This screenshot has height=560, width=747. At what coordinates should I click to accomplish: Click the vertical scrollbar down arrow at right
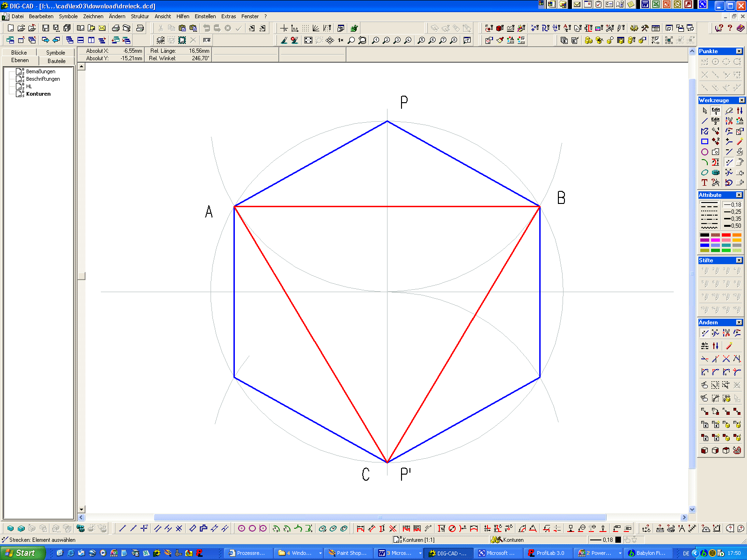point(692,510)
